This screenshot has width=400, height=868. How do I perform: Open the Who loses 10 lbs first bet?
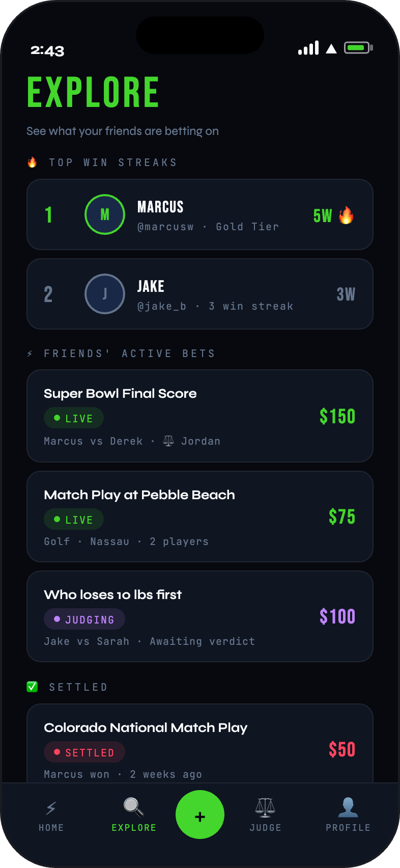[x=113, y=595]
